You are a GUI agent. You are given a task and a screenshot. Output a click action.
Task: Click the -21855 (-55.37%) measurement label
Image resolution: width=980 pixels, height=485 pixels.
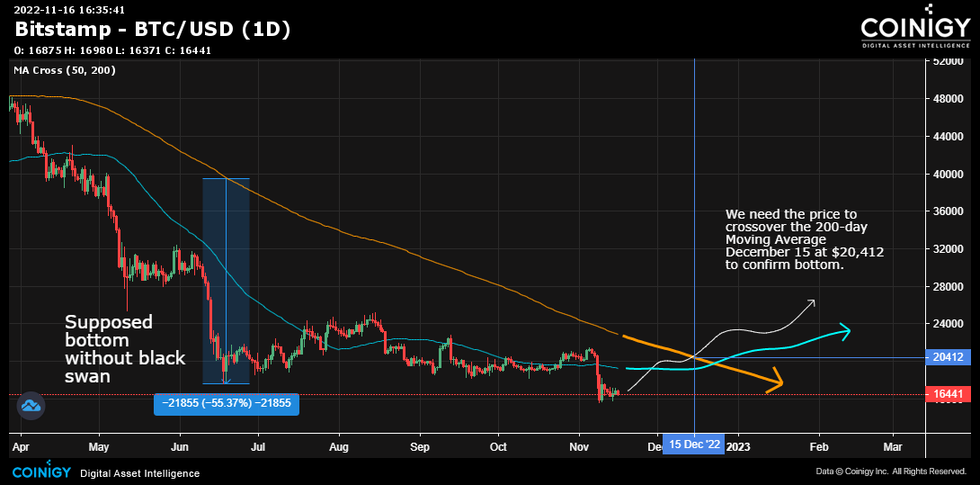pos(227,404)
